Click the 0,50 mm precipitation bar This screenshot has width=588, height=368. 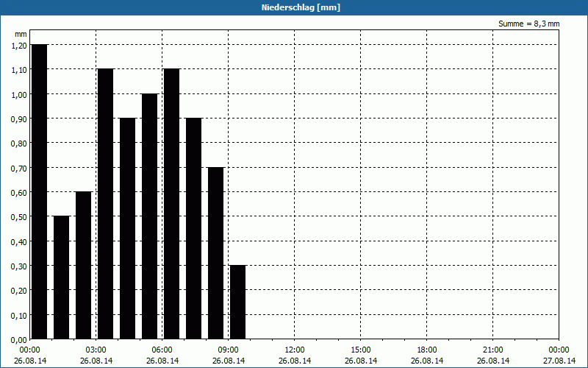pyautogui.click(x=61, y=277)
